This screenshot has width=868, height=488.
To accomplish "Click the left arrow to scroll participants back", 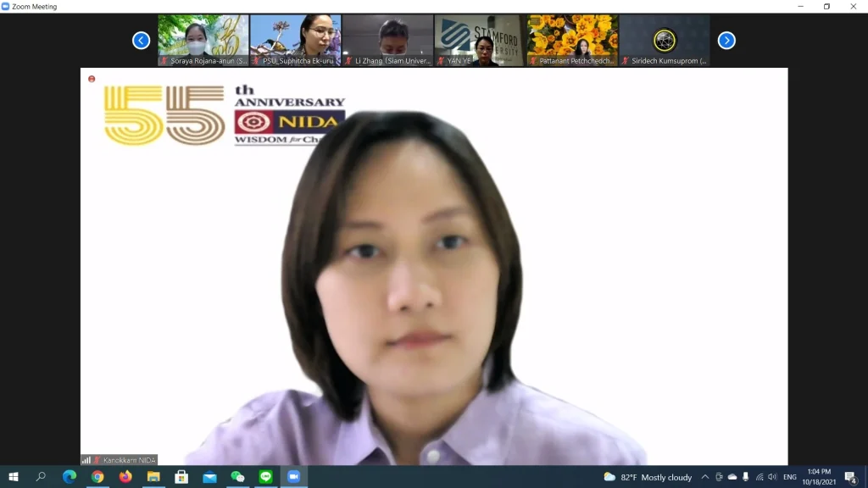I will (141, 40).
